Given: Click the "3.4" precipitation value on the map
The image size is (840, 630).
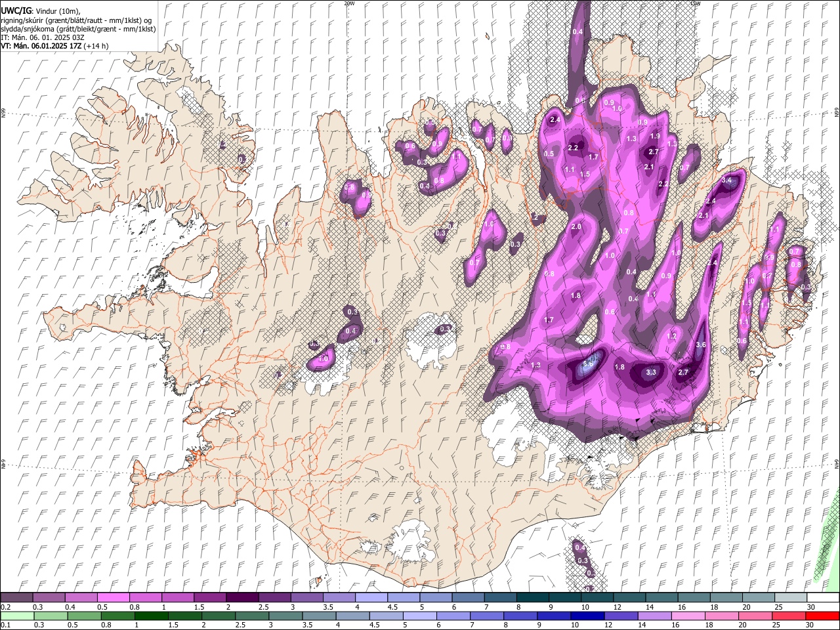Looking at the screenshot, I should coord(726,180).
